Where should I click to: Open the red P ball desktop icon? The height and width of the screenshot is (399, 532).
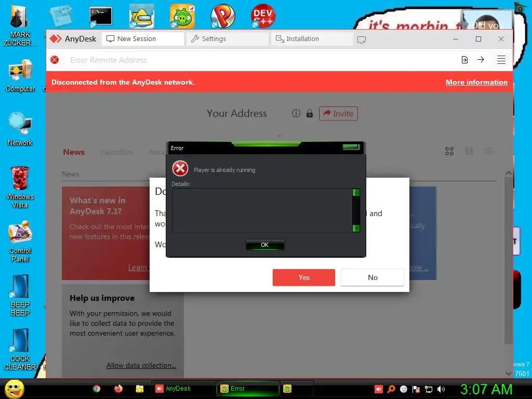[222, 16]
